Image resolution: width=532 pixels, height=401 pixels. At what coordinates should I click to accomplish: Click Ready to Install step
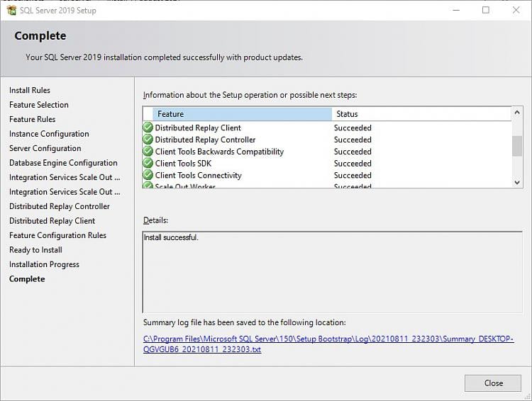click(35, 250)
